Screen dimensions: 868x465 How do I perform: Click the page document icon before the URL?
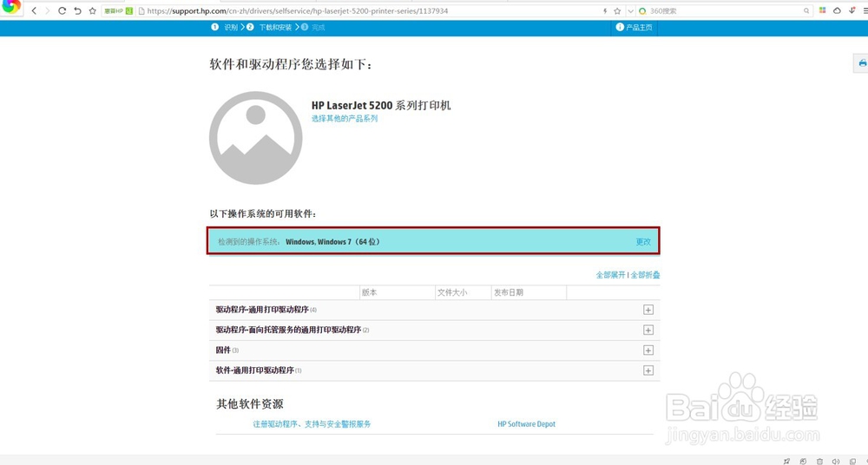141,10
